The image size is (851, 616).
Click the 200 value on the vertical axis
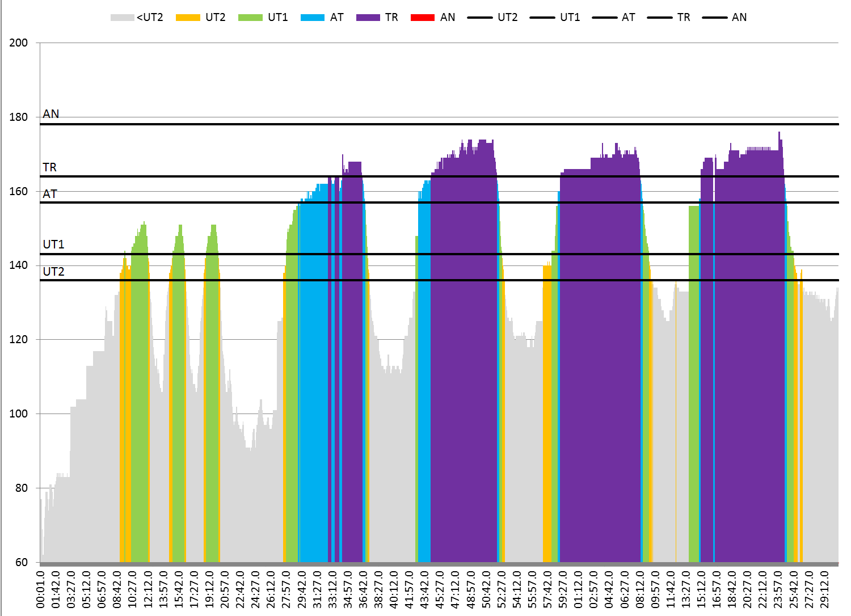coord(19,43)
